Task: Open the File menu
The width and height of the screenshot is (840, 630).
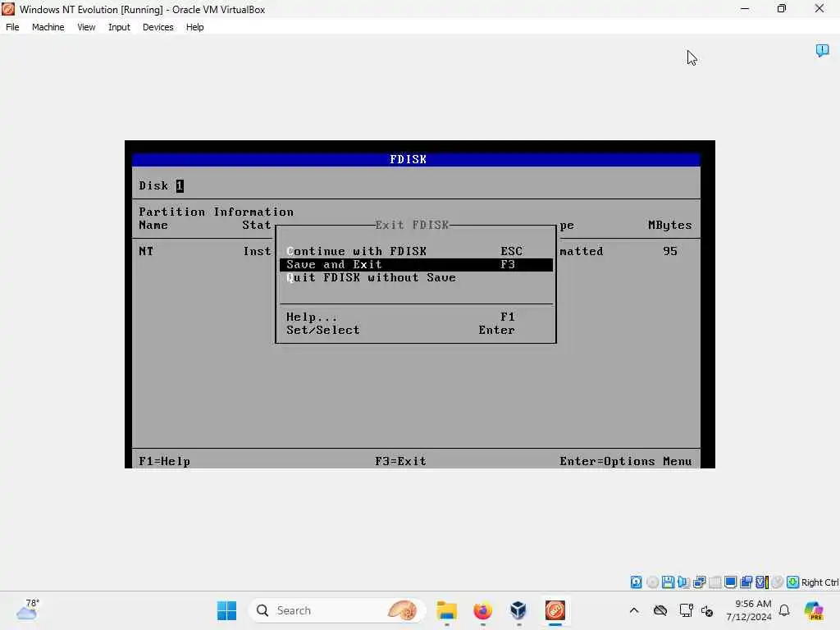Action: (12, 27)
